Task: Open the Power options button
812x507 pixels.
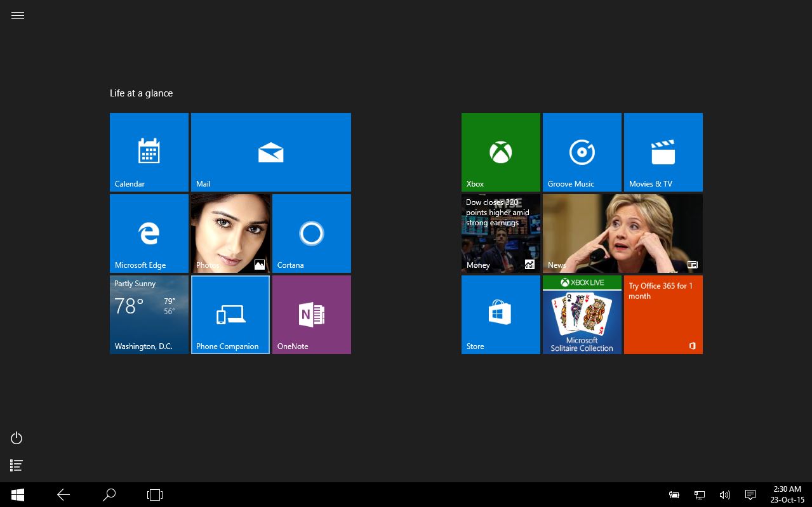Action: pos(17,438)
